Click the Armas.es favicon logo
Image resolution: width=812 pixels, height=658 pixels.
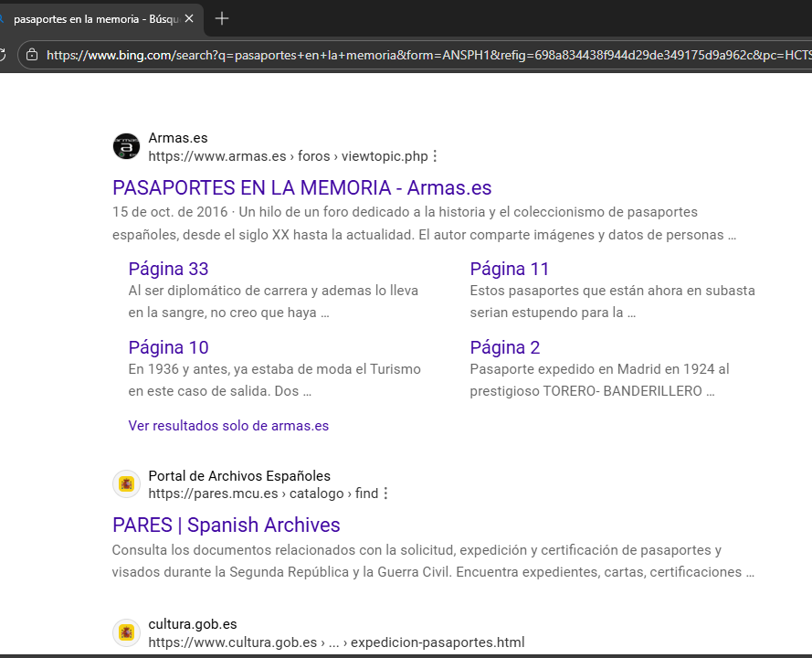pyautogui.click(x=126, y=146)
